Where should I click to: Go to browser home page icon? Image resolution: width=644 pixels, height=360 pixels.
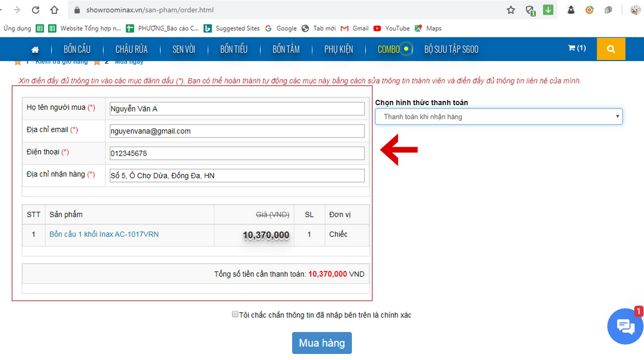point(54,10)
